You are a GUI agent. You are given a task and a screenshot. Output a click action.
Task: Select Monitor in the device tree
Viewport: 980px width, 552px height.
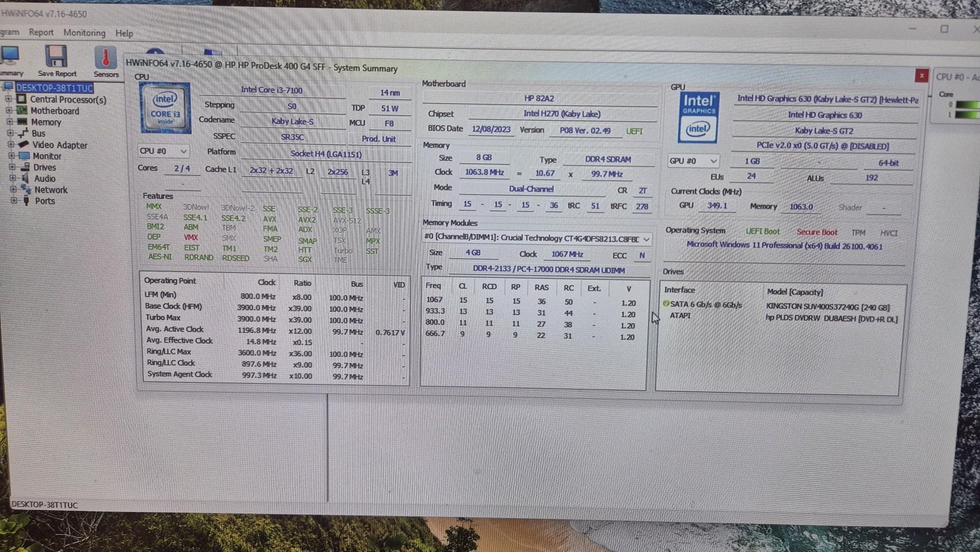[x=47, y=156]
